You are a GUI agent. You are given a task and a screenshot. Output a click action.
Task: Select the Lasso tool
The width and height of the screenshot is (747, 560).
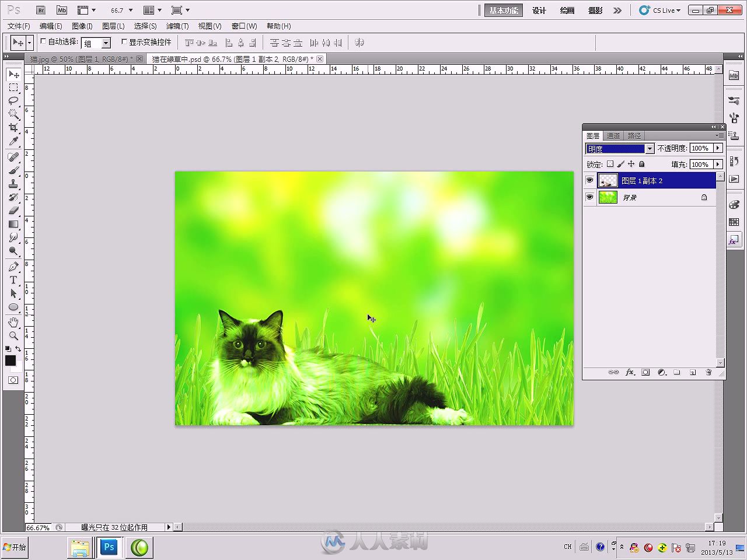13,101
